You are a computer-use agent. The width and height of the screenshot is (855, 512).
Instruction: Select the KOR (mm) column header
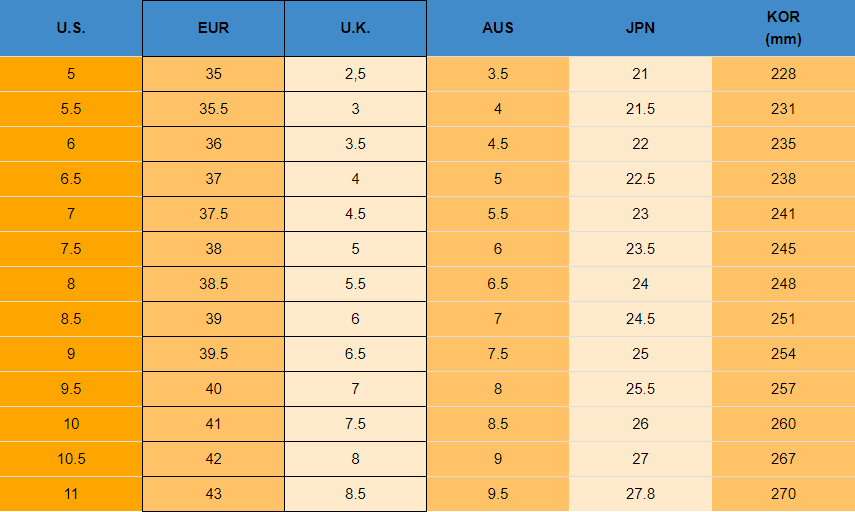tap(783, 28)
